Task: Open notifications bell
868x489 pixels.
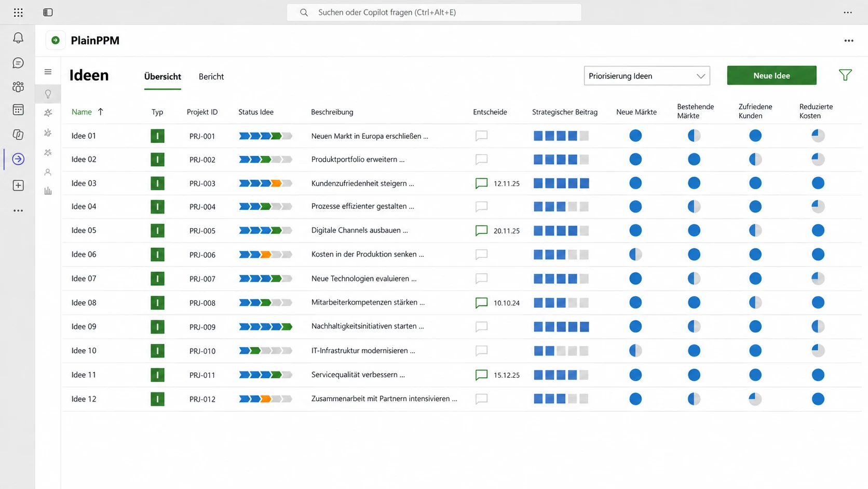Action: [18, 38]
